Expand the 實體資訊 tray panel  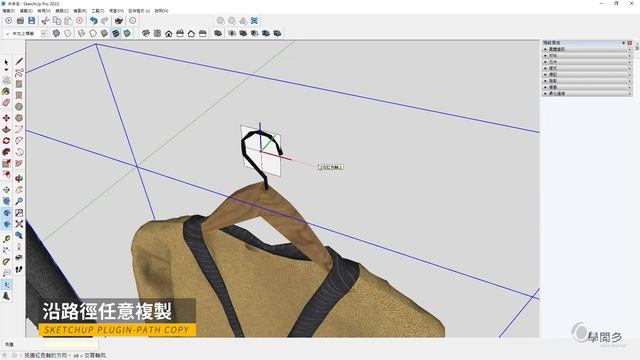[587, 49]
